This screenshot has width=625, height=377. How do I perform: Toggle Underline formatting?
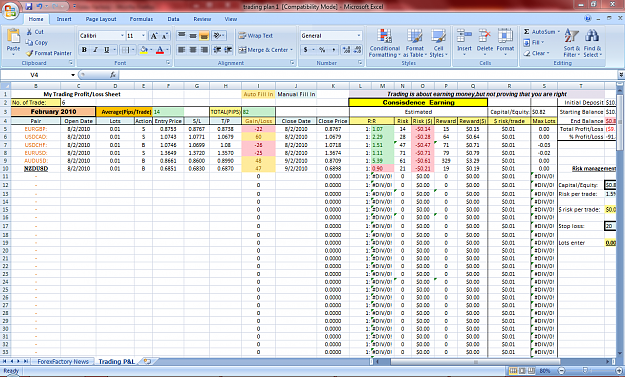click(106, 50)
